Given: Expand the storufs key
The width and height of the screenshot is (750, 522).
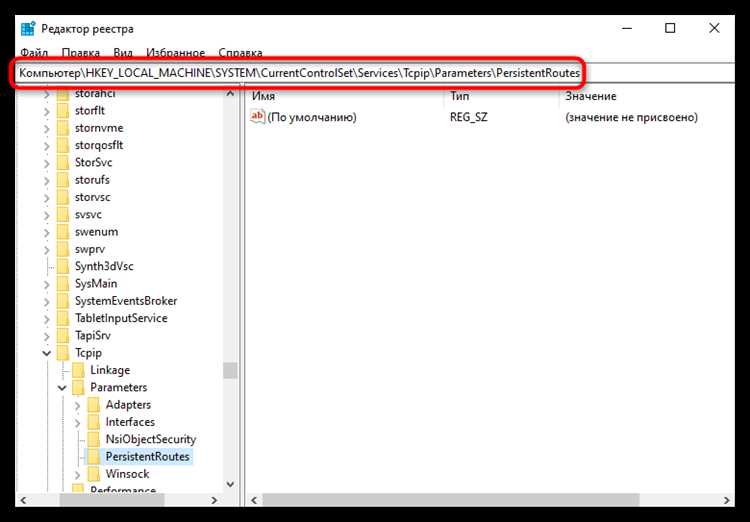Looking at the screenshot, I should [x=46, y=180].
